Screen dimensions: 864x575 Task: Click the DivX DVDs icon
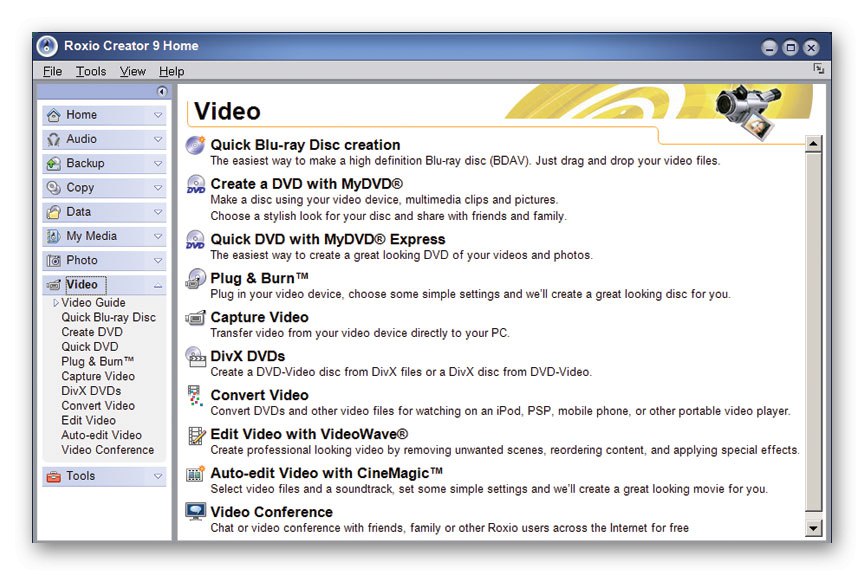click(x=195, y=357)
